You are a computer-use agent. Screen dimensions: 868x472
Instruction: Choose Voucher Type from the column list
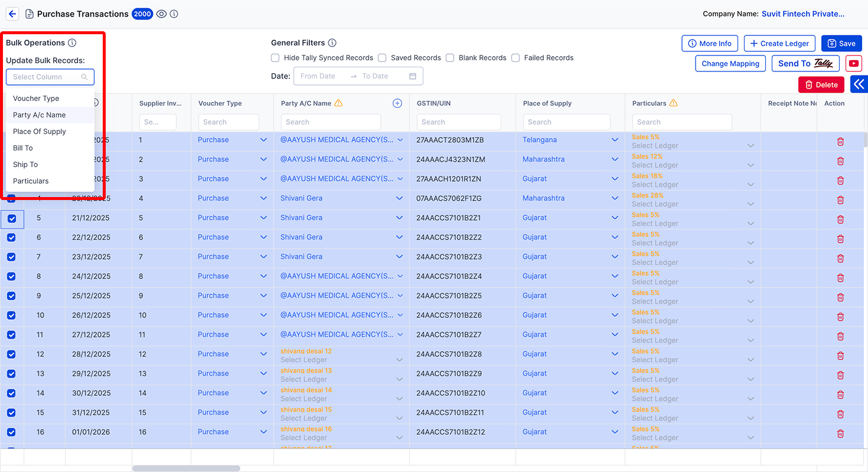[x=50, y=99]
